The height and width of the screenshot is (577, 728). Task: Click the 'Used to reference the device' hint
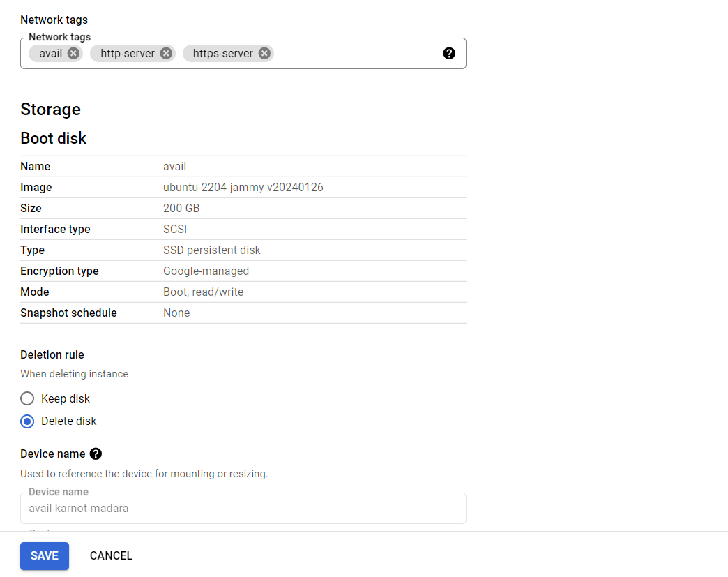144,474
